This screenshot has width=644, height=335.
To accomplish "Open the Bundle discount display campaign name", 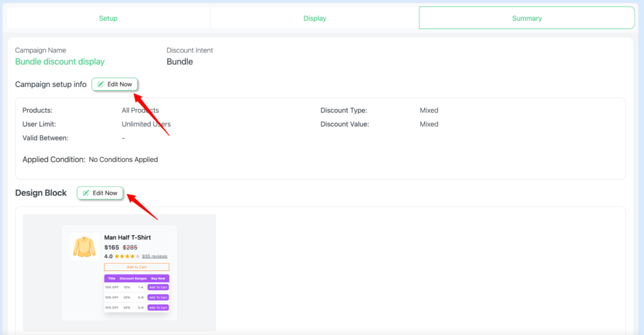I will (x=60, y=62).
